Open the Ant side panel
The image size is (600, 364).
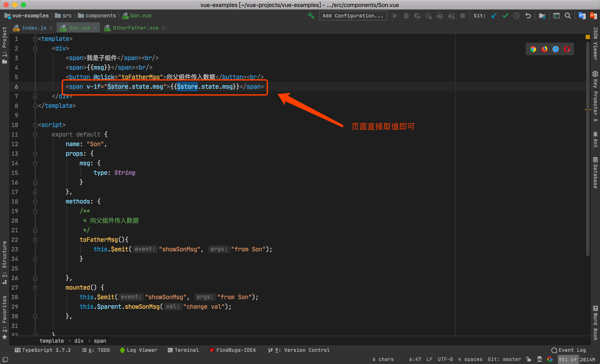click(595, 140)
